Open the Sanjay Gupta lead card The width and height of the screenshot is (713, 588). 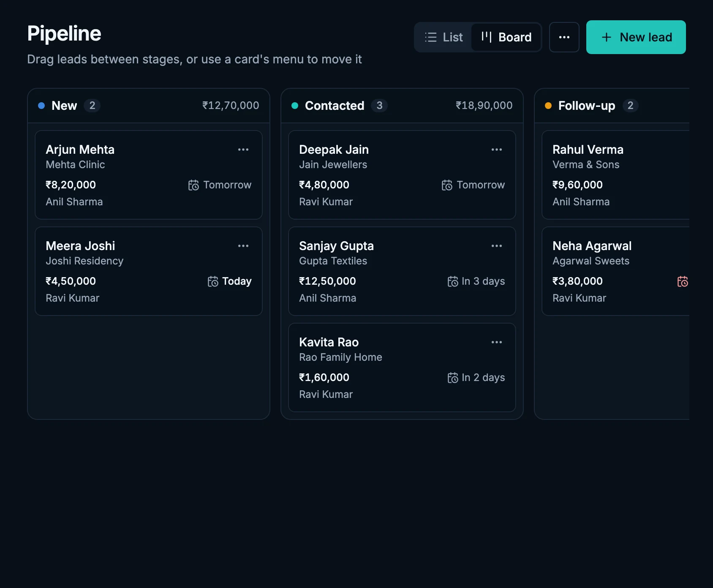[402, 271]
